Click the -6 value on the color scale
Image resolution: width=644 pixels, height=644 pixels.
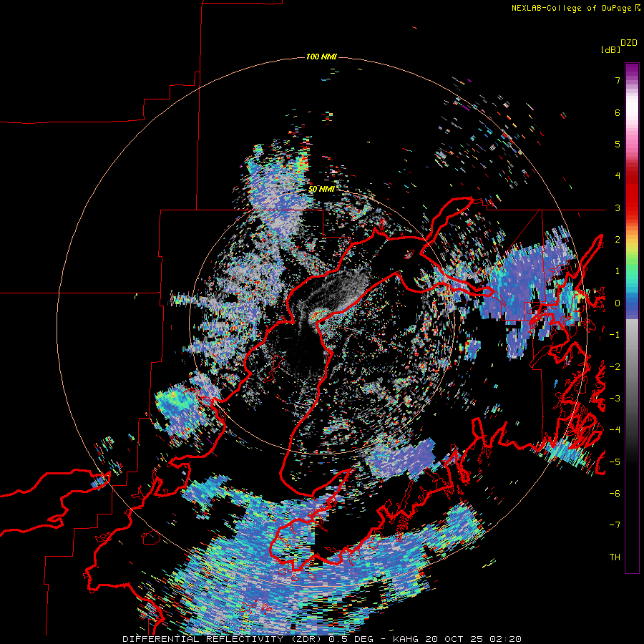coord(615,494)
